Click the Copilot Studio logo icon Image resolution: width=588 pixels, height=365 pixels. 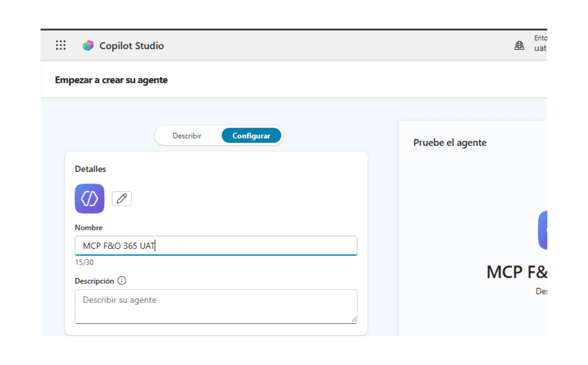pos(88,45)
